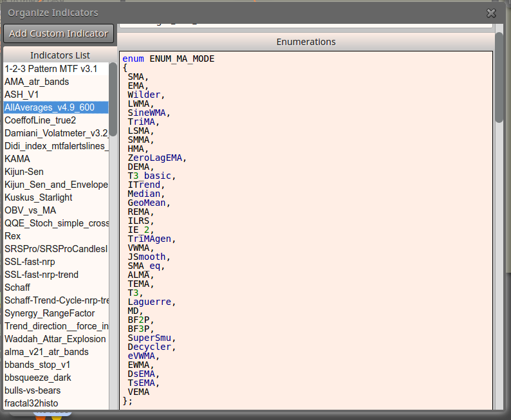Click the Enumerations section header
511x420 pixels.
(x=306, y=42)
